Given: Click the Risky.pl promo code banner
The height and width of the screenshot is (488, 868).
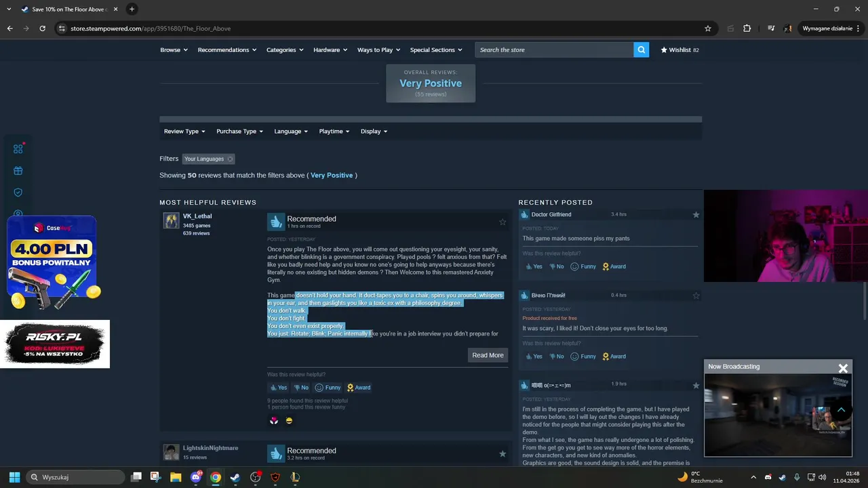Looking at the screenshot, I should (55, 344).
